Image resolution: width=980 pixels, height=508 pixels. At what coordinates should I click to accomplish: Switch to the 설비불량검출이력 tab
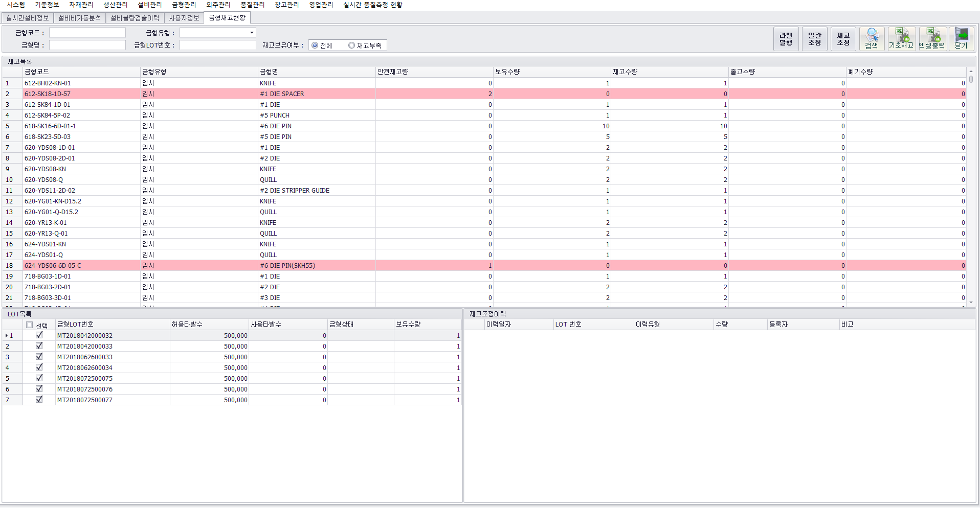click(135, 18)
